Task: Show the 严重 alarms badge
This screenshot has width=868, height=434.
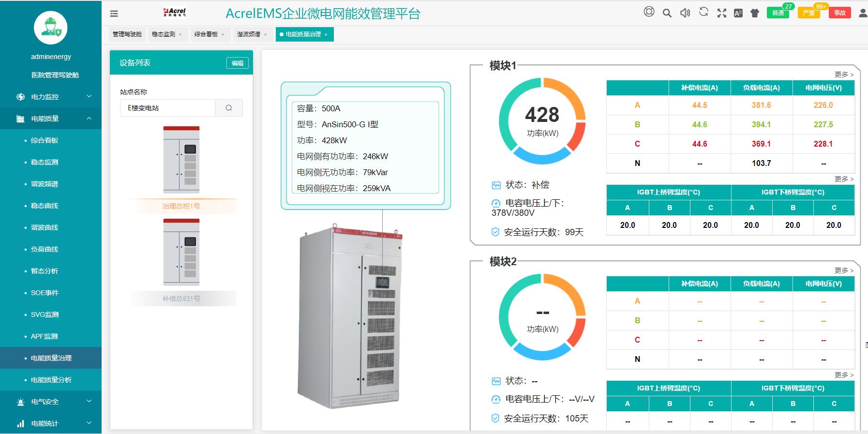Action: [808, 13]
